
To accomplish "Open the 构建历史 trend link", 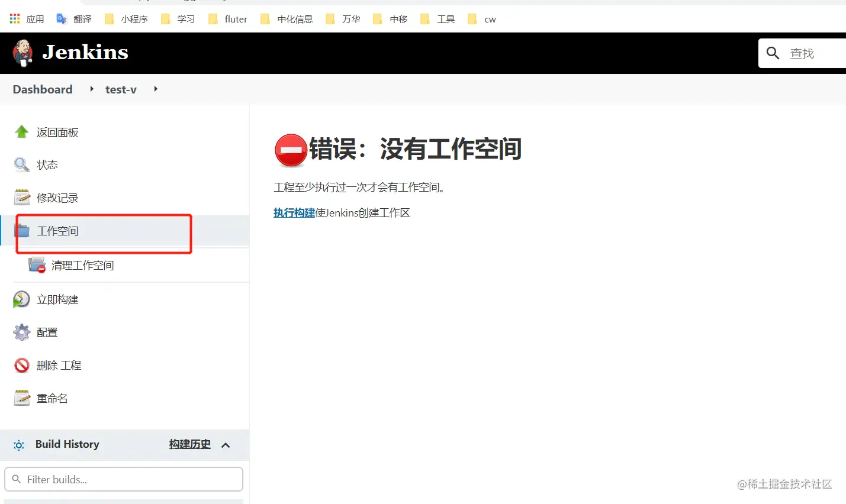I will [x=190, y=444].
